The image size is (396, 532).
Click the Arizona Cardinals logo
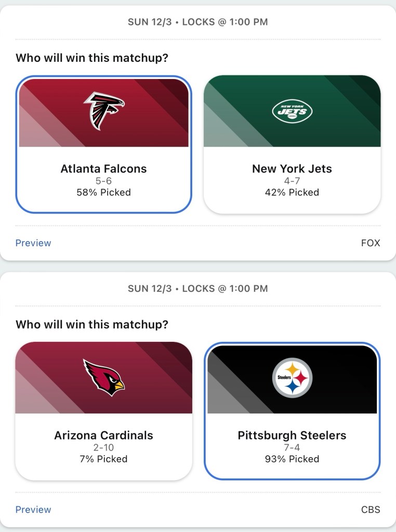[x=104, y=378]
